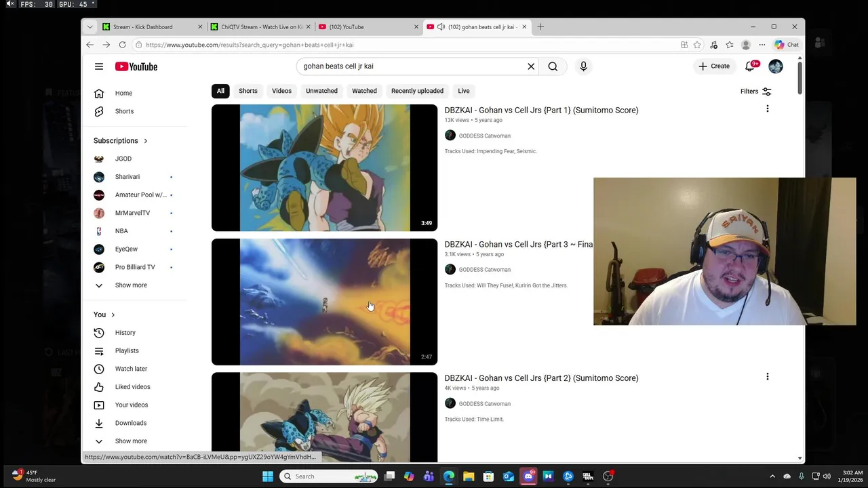Open Gohan vs Cell Jrs Part 2 title
Image resolution: width=868 pixels, height=488 pixels.
pyautogui.click(x=541, y=378)
